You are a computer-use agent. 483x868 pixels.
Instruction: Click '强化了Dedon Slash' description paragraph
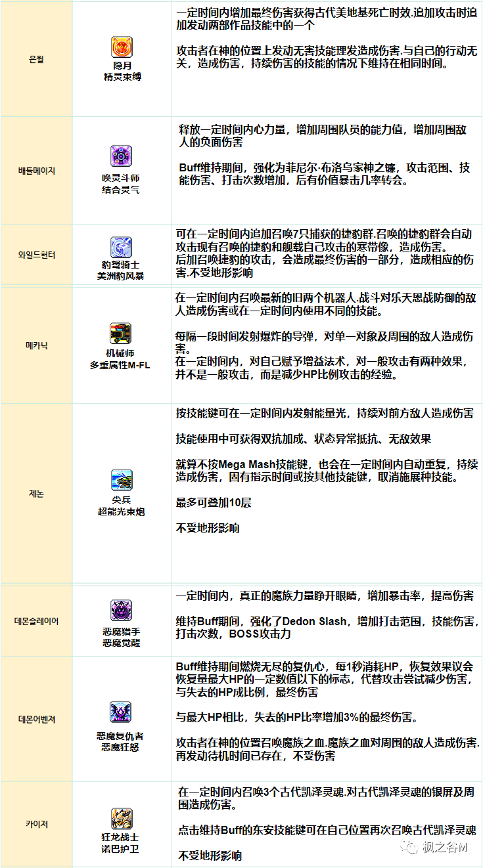pyautogui.click(x=328, y=628)
